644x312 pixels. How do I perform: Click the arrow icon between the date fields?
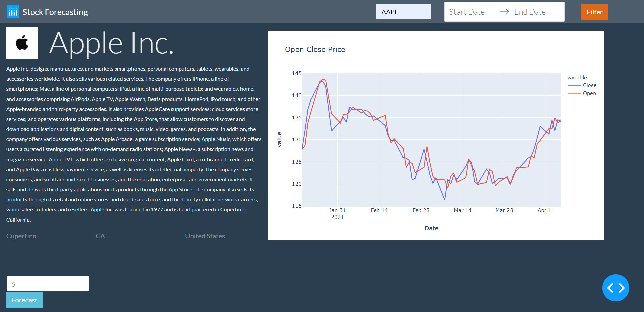tap(504, 11)
